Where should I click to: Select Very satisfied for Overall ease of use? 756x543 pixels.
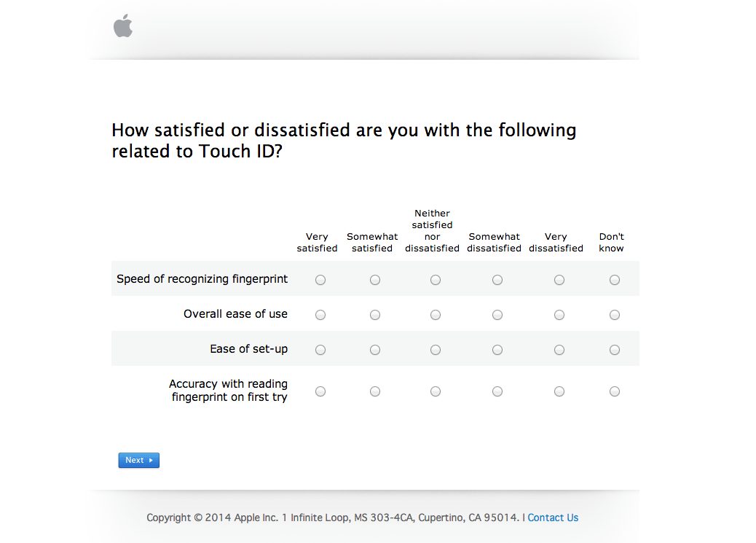(320, 315)
